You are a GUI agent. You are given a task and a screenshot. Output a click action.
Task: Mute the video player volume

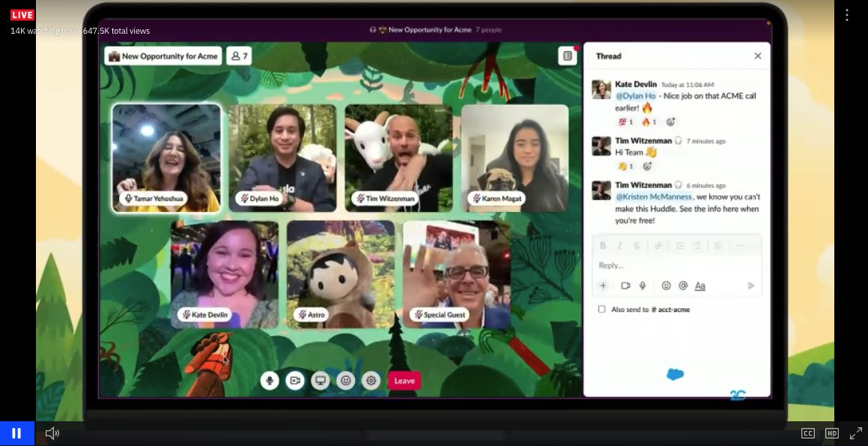click(x=52, y=433)
